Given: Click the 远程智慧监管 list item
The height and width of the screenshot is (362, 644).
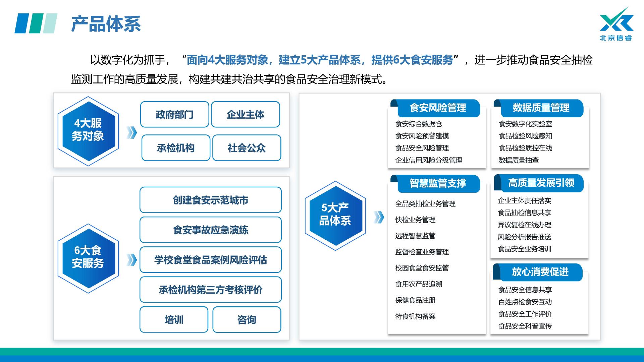Looking at the screenshot, I should pyautogui.click(x=415, y=236).
